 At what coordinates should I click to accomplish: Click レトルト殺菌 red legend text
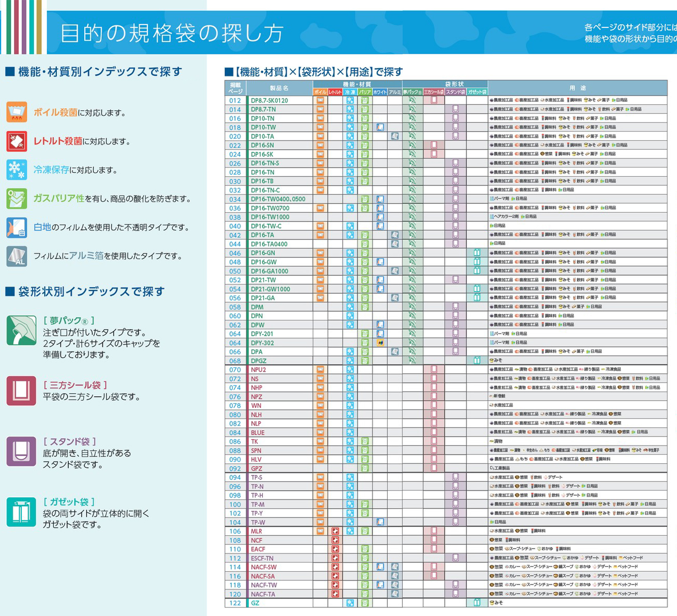click(58, 141)
